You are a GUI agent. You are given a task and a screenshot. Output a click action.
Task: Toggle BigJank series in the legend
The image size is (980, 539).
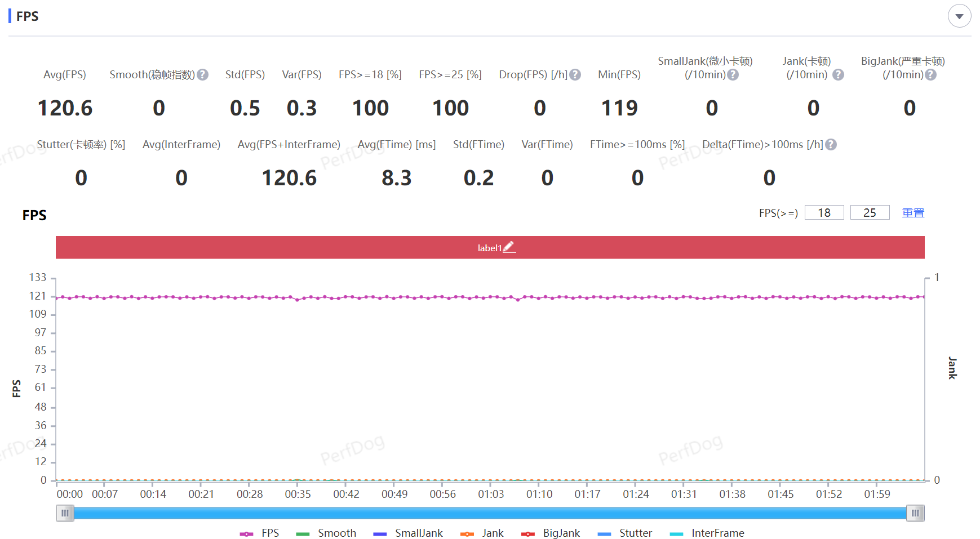click(x=551, y=533)
